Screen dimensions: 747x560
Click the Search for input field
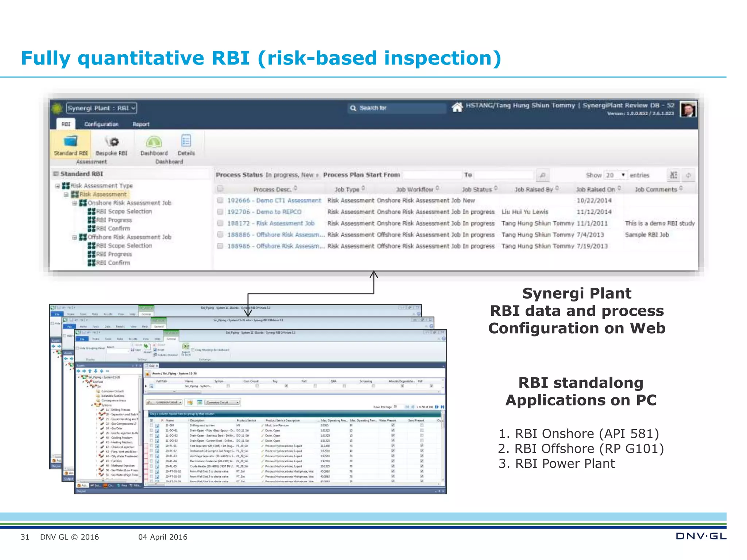pos(398,108)
